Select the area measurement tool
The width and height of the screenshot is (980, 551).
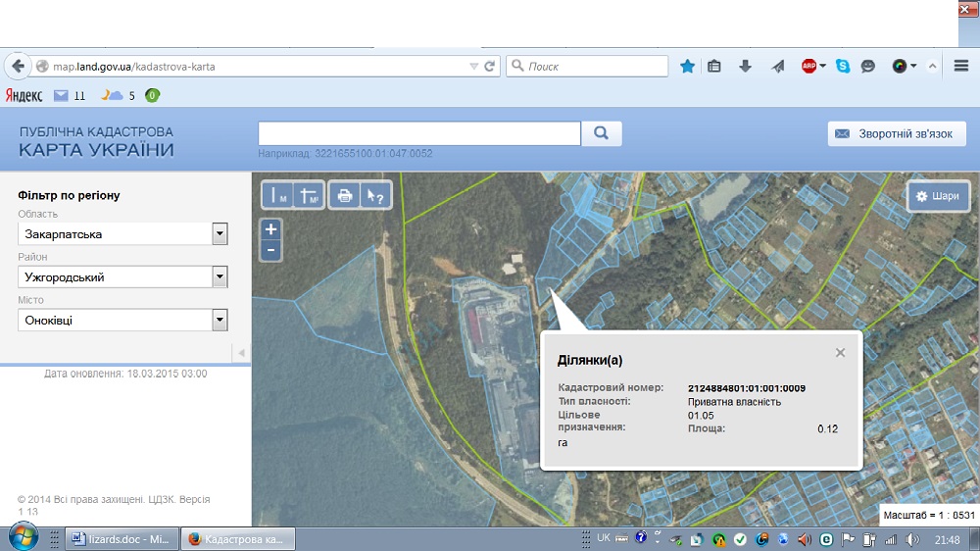tap(309, 195)
